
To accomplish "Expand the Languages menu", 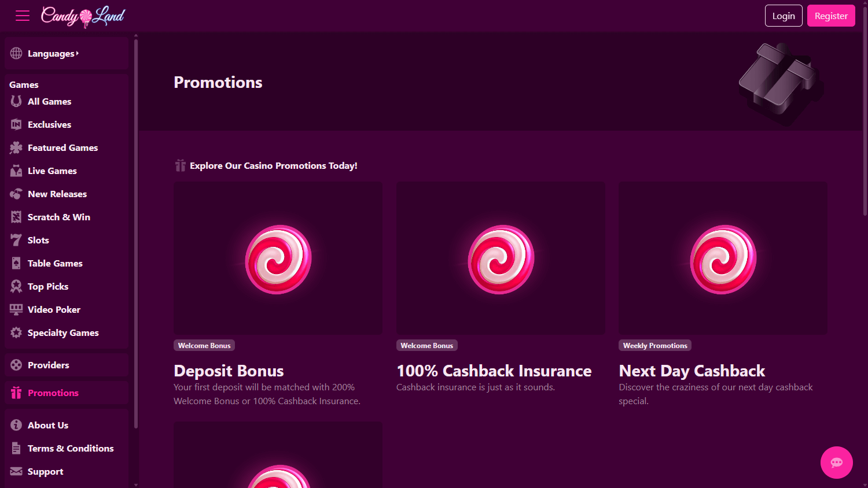I will 52,53.
